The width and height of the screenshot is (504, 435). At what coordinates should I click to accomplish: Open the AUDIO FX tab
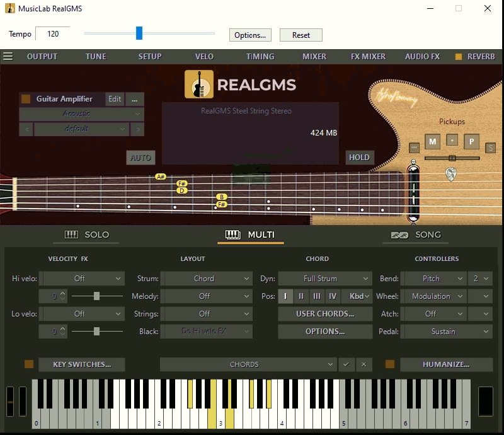[422, 57]
